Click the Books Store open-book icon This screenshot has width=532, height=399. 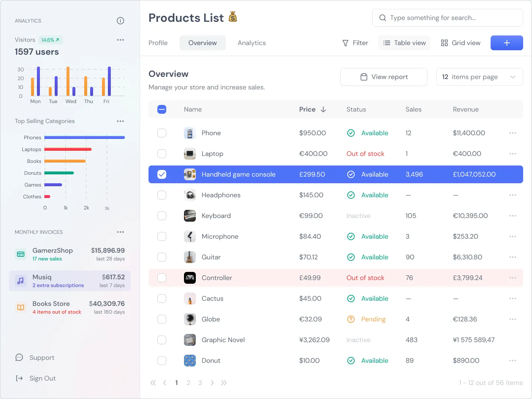(20, 307)
